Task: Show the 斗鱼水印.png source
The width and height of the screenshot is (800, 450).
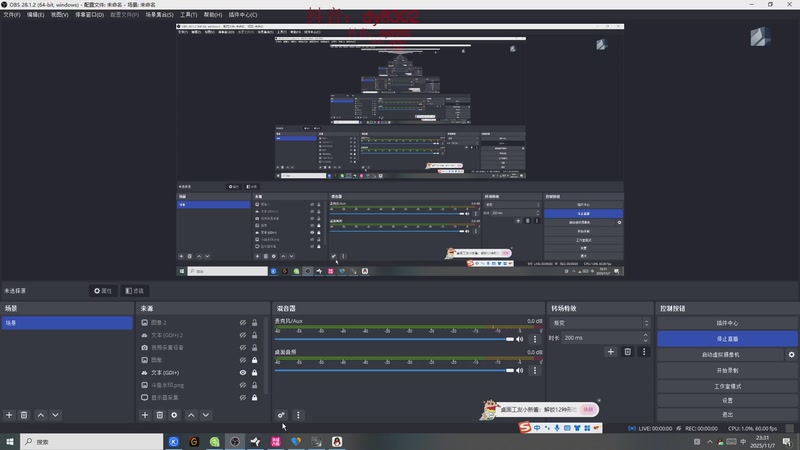Action: [x=243, y=385]
